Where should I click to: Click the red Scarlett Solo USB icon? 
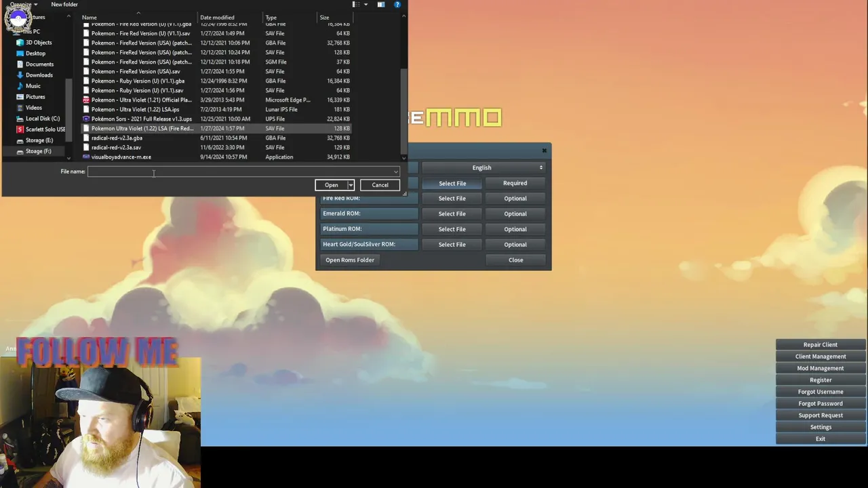(20, 129)
